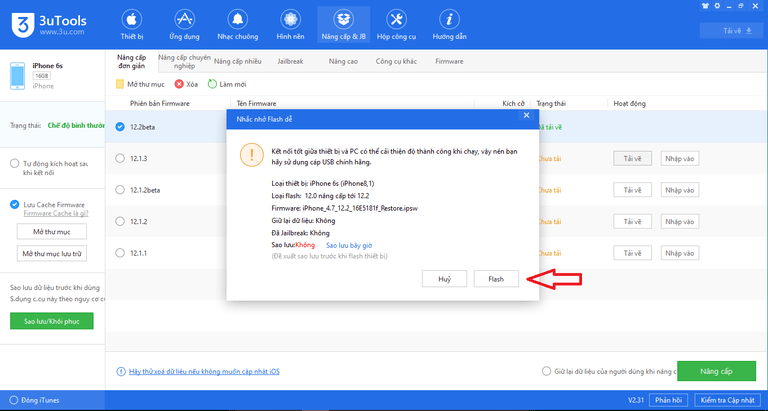Open the Hãy thử xoá dữ liệu link

pos(204,371)
